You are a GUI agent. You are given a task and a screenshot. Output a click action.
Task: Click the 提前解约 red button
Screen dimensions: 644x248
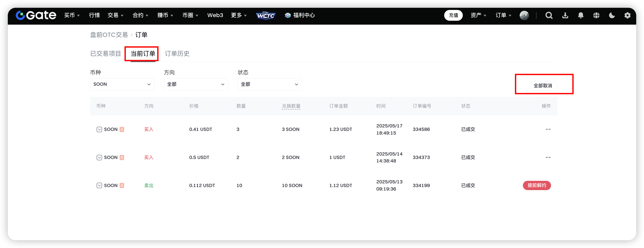point(537,185)
